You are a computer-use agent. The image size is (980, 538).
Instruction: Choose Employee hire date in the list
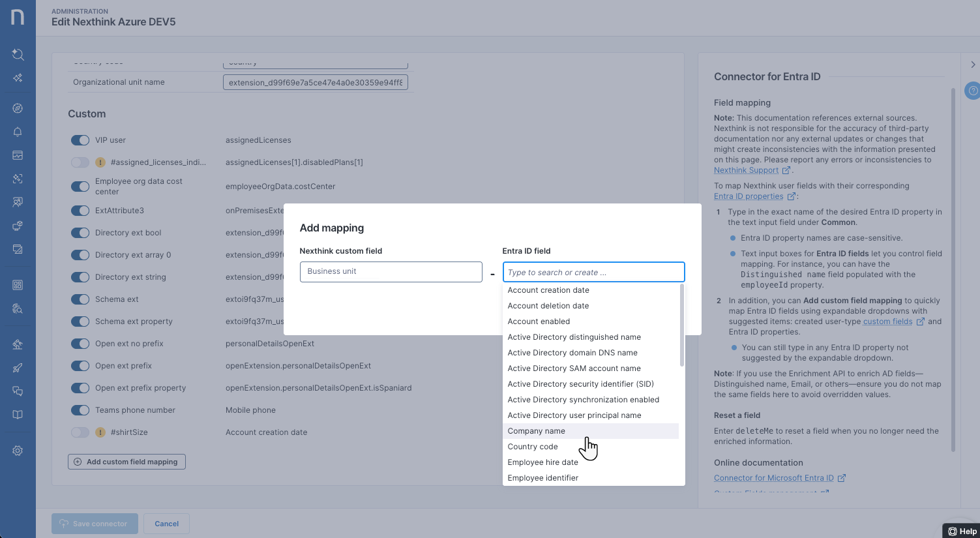[x=542, y=462]
